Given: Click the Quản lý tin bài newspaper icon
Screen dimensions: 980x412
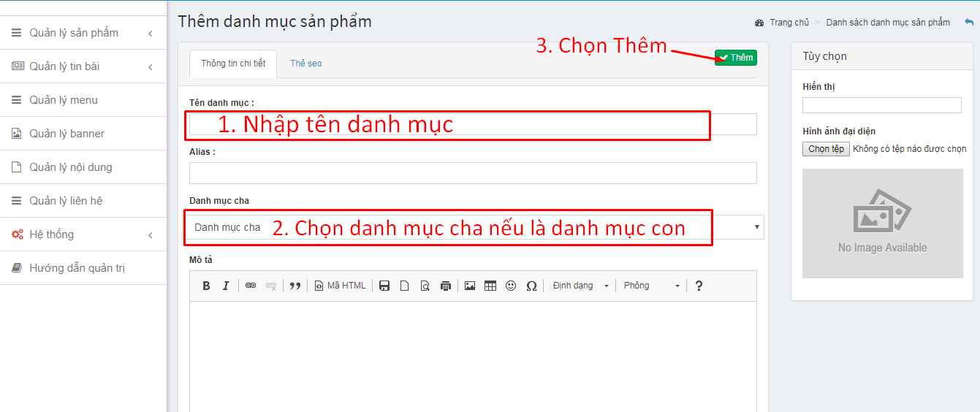Looking at the screenshot, I should coord(18,66).
